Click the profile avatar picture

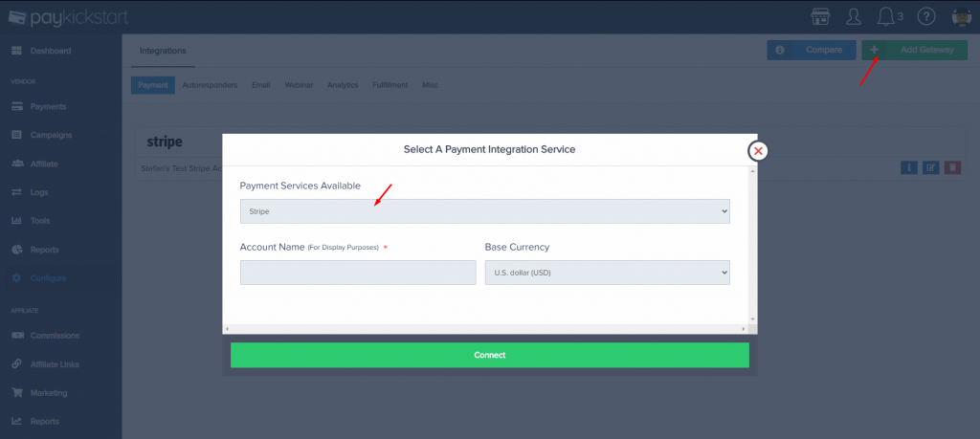click(962, 16)
